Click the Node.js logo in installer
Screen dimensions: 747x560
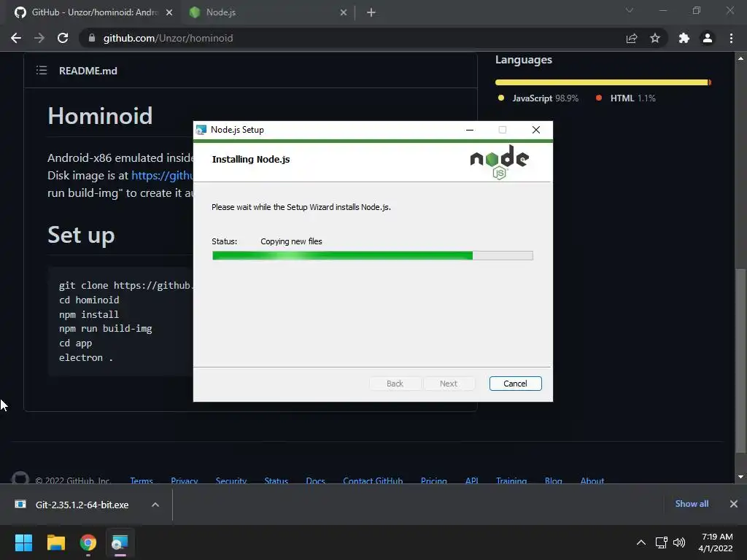tap(499, 162)
